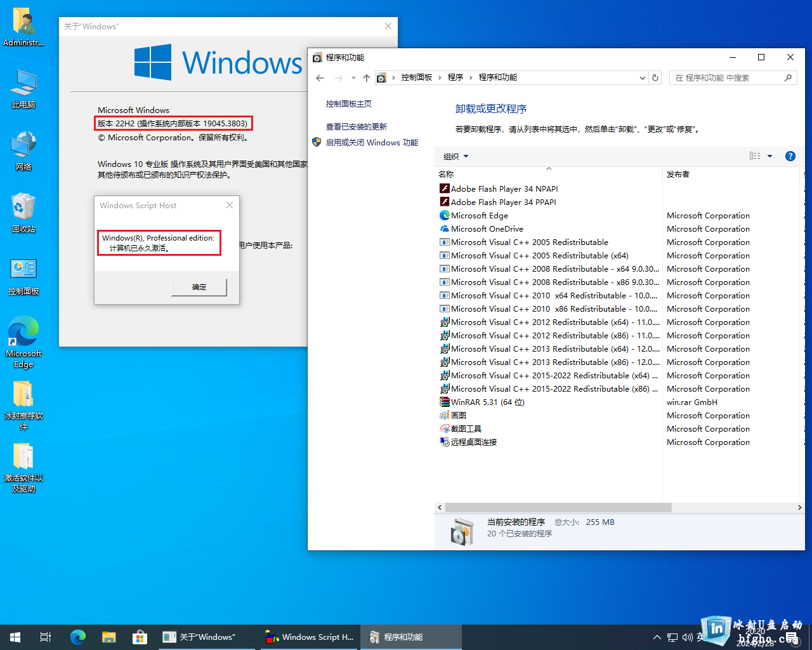Close the 关于"Windows" window
Viewport: 812px width, 650px height.
pyautogui.click(x=388, y=26)
